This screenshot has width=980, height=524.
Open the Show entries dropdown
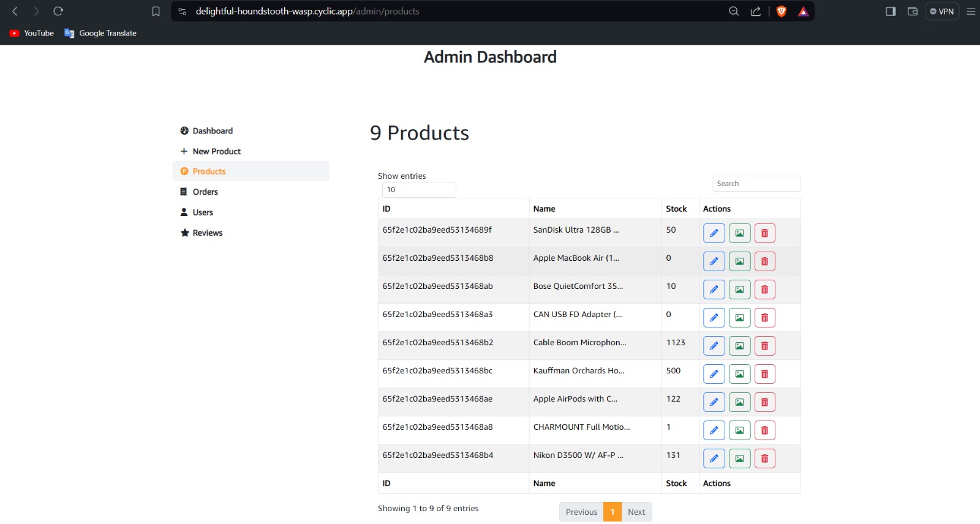[419, 190]
